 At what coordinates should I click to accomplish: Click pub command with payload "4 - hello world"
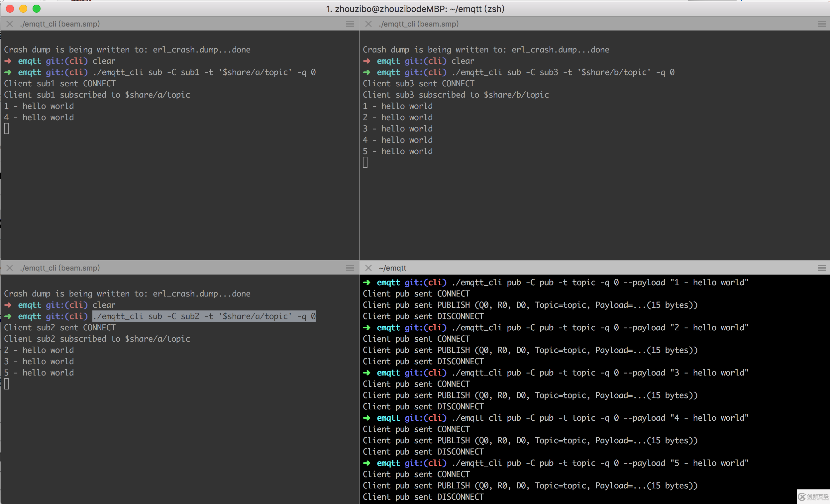(x=600, y=418)
